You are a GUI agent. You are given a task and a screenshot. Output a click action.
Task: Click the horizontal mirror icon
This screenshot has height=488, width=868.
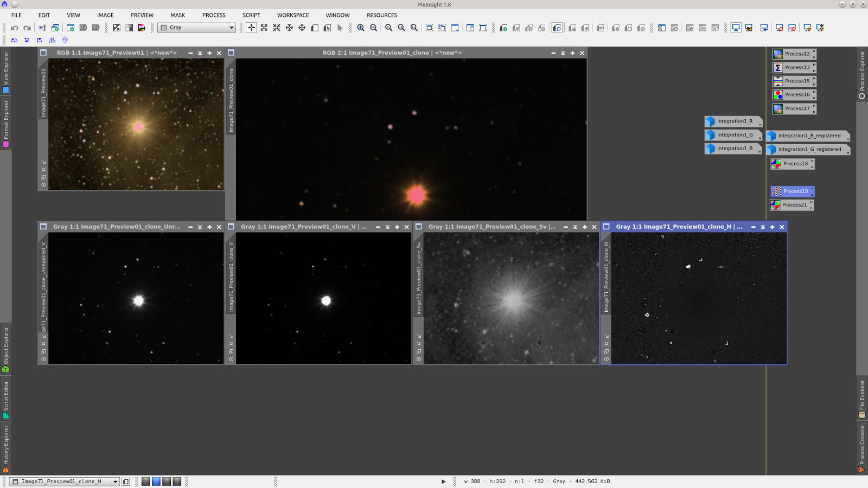pyautogui.click(x=52, y=40)
